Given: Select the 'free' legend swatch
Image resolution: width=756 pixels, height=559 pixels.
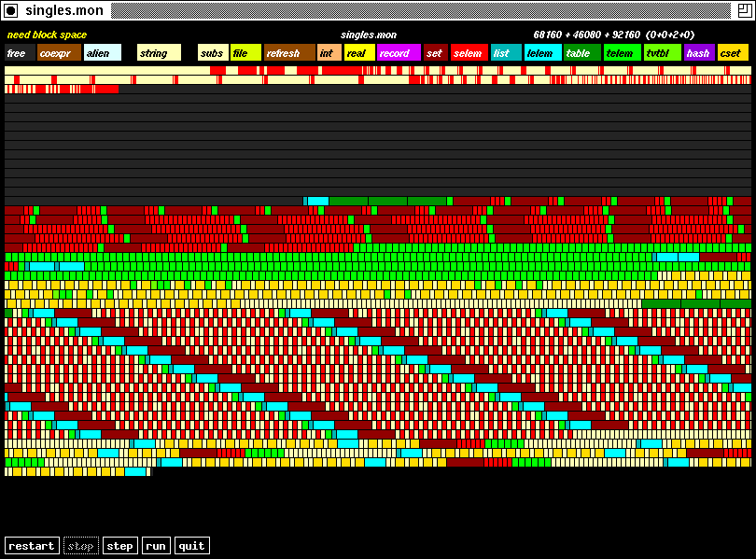Looking at the screenshot, I should coord(20,53).
